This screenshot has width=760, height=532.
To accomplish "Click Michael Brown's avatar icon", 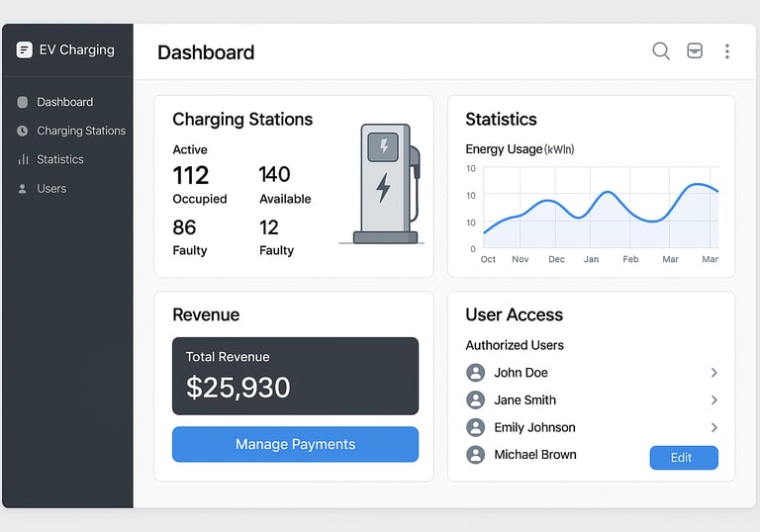I will coord(476,455).
